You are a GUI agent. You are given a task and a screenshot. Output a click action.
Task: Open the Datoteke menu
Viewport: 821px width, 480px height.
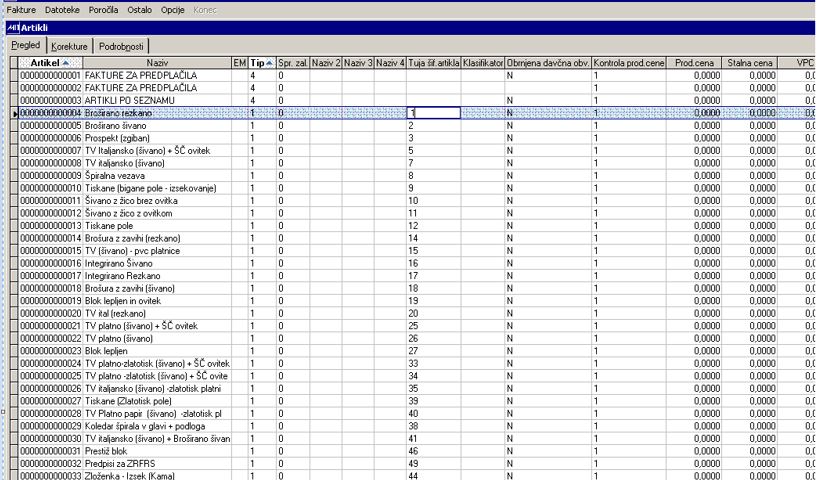point(62,10)
